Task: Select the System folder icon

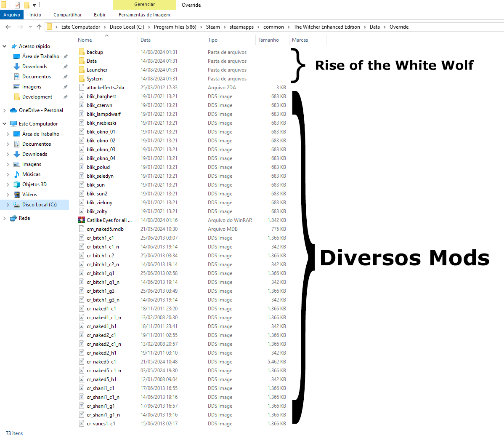Action: point(82,78)
